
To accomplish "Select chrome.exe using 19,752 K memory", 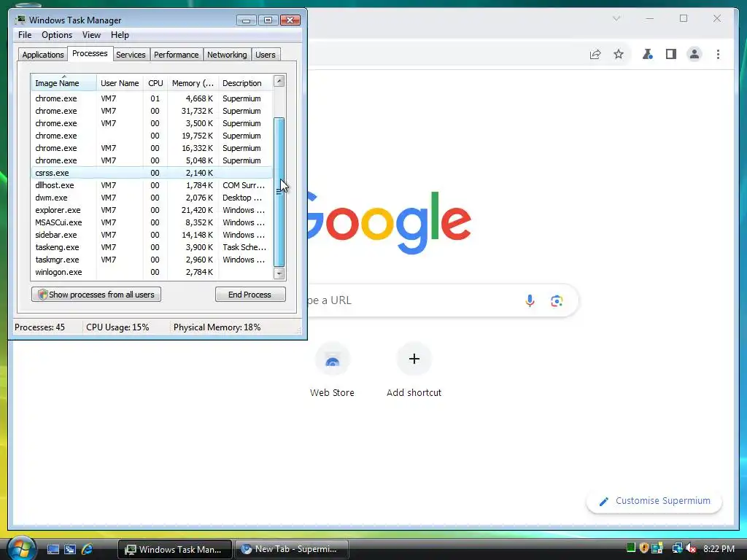I will [x=152, y=136].
